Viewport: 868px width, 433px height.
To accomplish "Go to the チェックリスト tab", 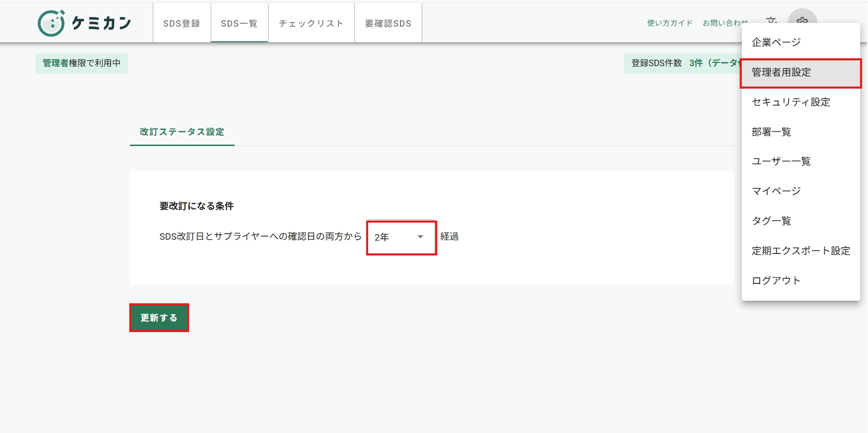I will [x=311, y=23].
